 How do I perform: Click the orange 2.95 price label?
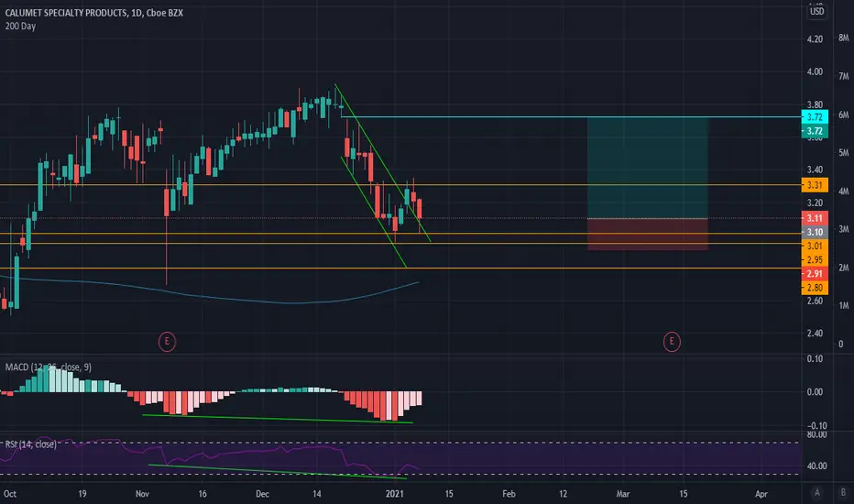[x=815, y=260]
